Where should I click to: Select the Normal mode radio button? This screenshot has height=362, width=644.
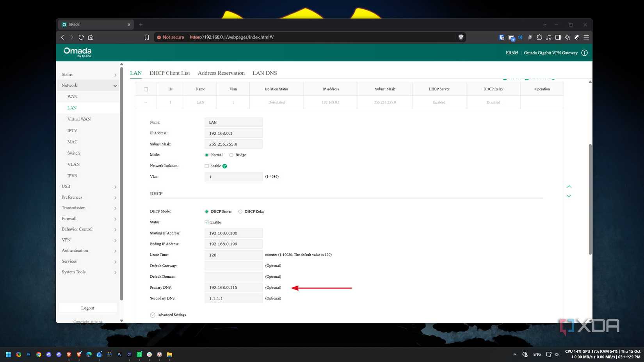(206, 155)
